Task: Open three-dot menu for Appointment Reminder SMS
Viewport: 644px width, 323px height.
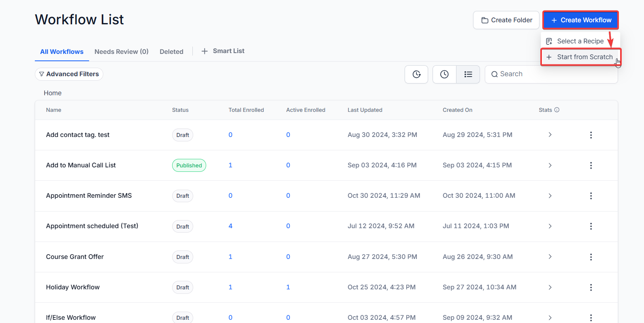Action: (591, 196)
